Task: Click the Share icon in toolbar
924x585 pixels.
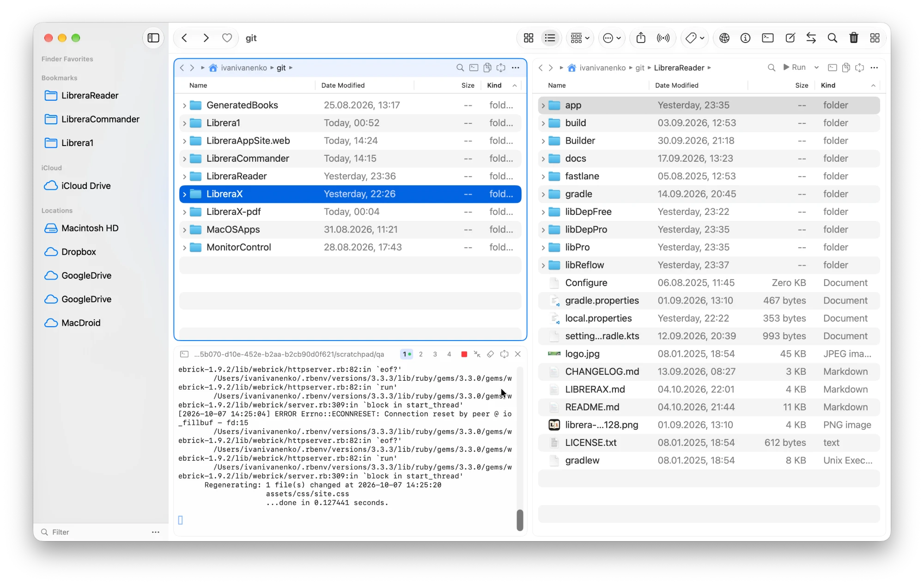Action: (x=641, y=38)
